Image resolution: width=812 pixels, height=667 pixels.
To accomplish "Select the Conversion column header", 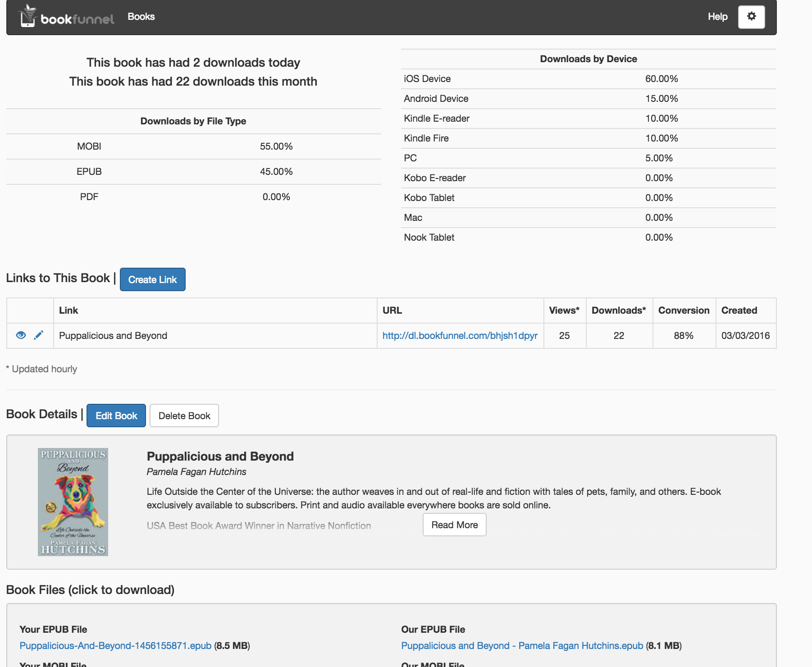I will click(x=684, y=311).
